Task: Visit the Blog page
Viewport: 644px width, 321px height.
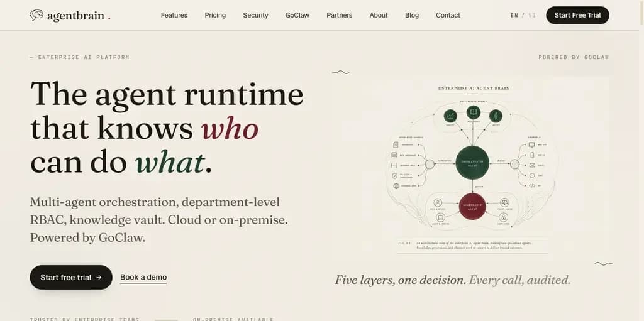Action: coord(412,15)
